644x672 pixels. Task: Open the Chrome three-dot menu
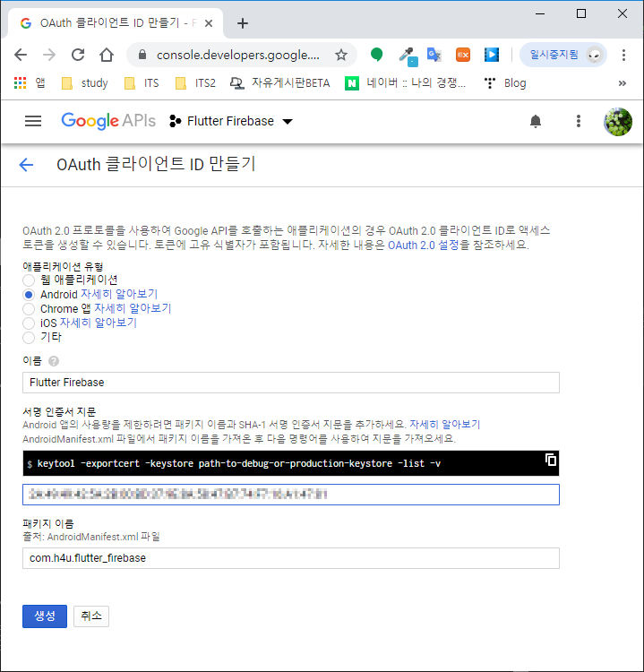[x=623, y=55]
